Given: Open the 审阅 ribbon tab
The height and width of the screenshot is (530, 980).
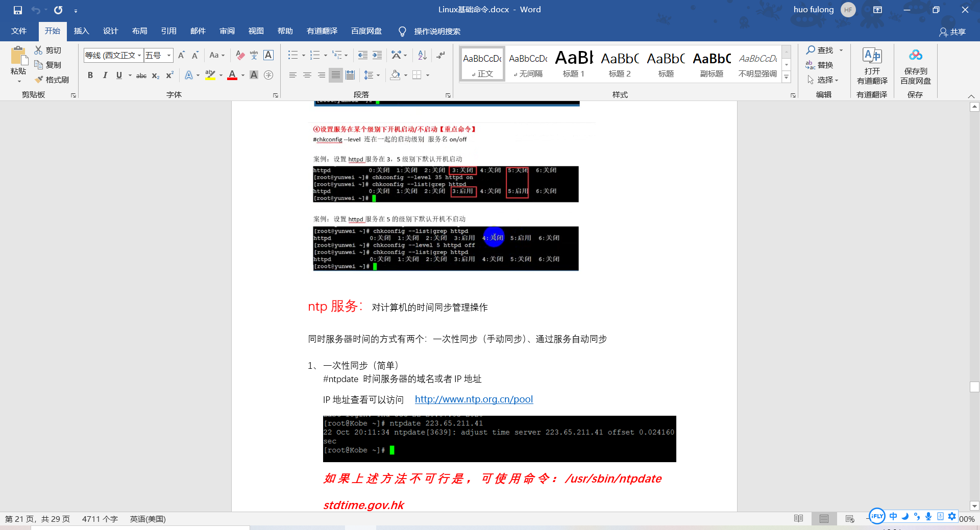Looking at the screenshot, I should coord(227,31).
